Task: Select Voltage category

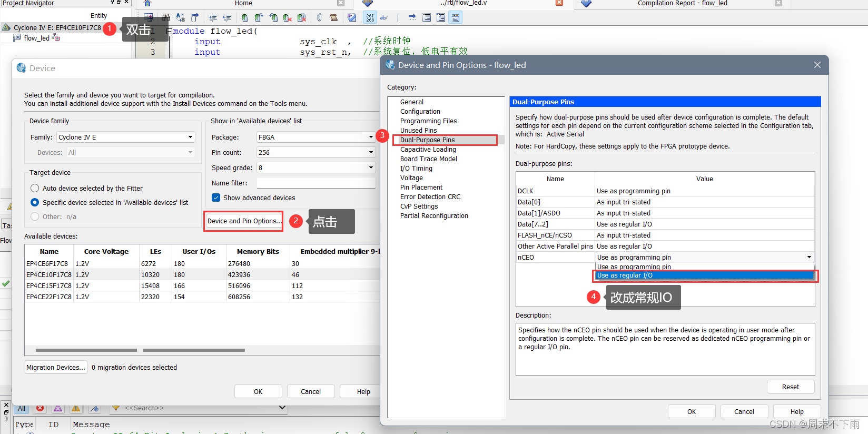Action: (411, 178)
